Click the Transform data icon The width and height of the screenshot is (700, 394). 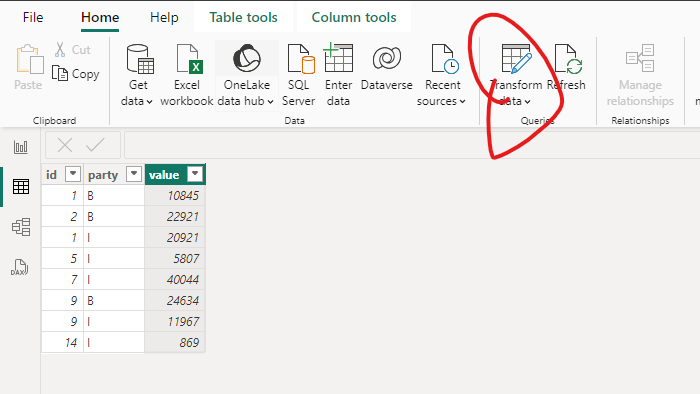[516, 58]
